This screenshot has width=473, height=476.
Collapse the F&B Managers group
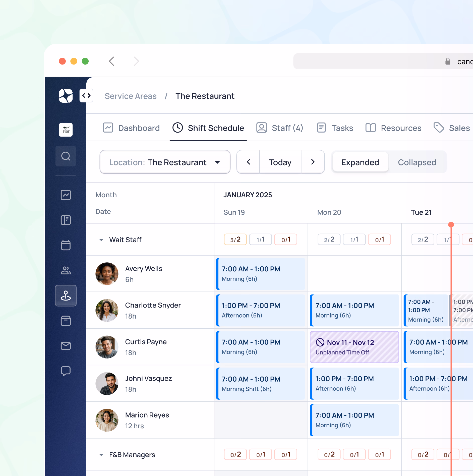pyautogui.click(x=101, y=455)
